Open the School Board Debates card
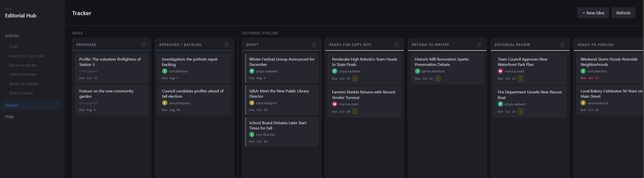Screen dimensions: 644x178 [x=282, y=132]
